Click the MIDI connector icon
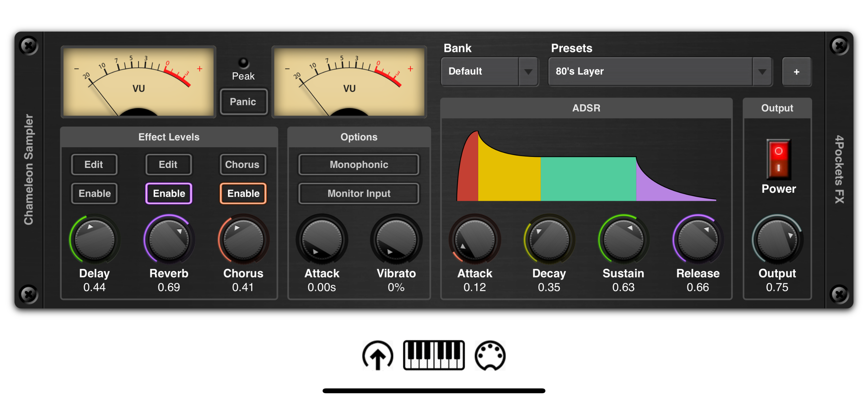The image size is (868, 401). click(x=490, y=355)
